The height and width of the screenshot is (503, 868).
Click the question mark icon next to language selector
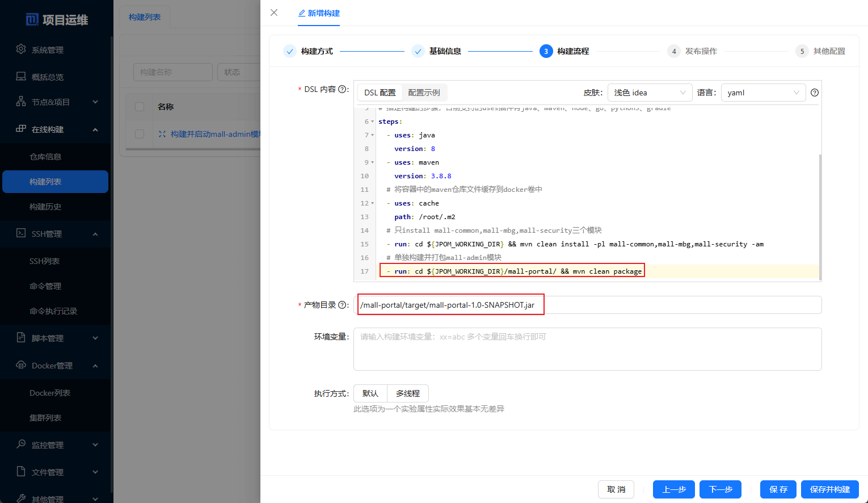pyautogui.click(x=815, y=93)
